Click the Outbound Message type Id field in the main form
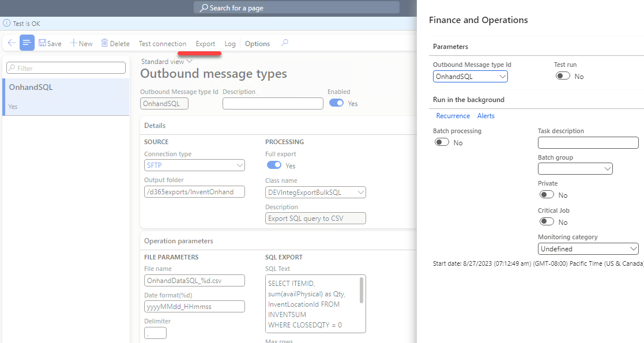The image size is (644, 343). (164, 104)
